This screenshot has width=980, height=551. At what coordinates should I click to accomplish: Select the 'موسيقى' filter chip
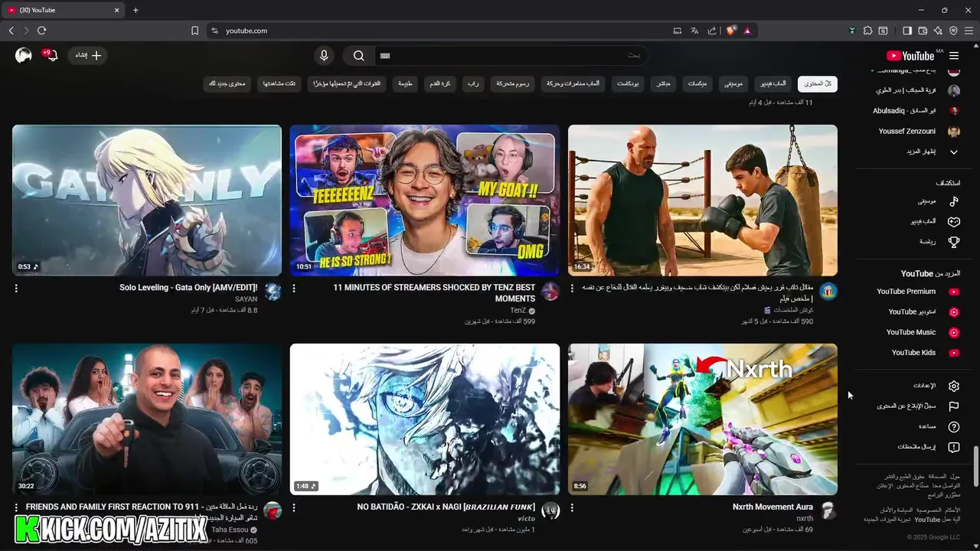tap(733, 83)
